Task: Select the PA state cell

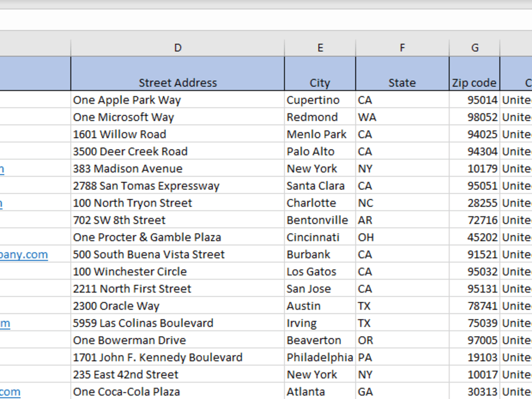Action: pyautogui.click(x=402, y=357)
